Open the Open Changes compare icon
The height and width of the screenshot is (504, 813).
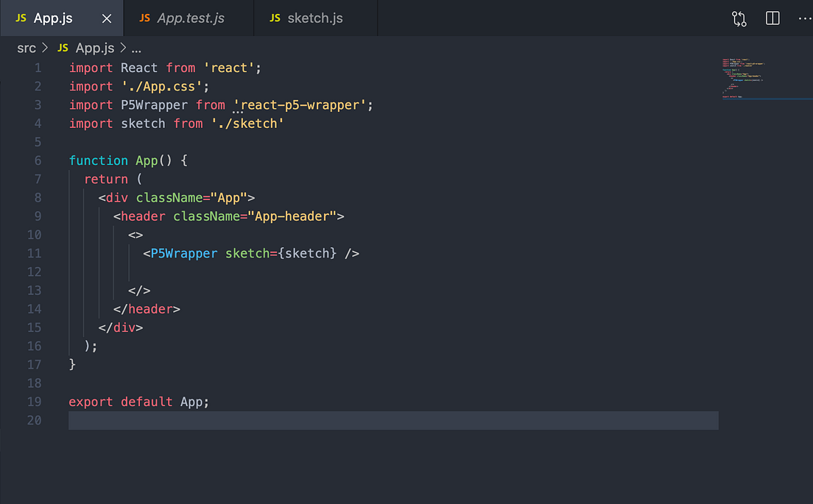[739, 18]
